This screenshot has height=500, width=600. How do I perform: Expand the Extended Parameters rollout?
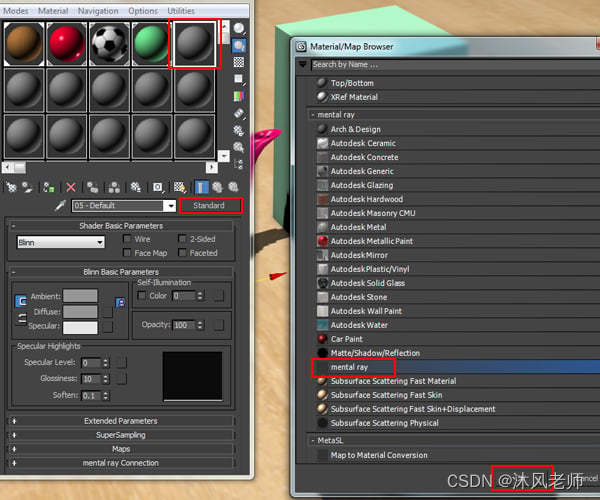click(121, 421)
